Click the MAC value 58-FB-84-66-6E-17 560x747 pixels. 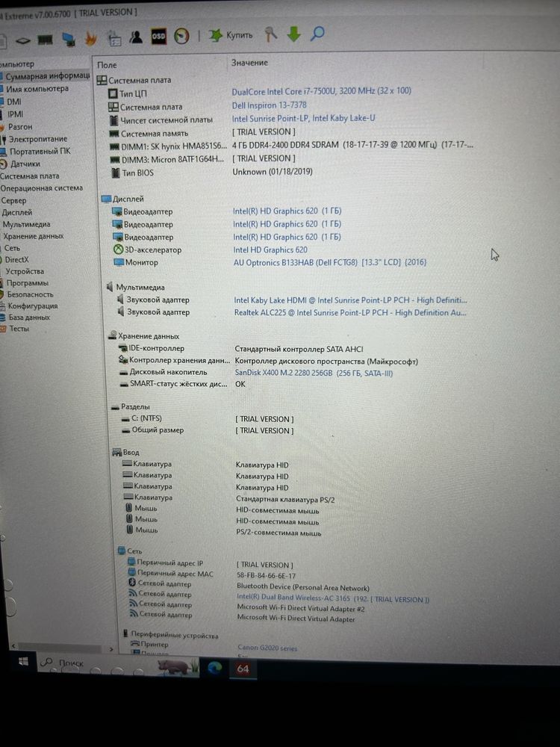(267, 575)
